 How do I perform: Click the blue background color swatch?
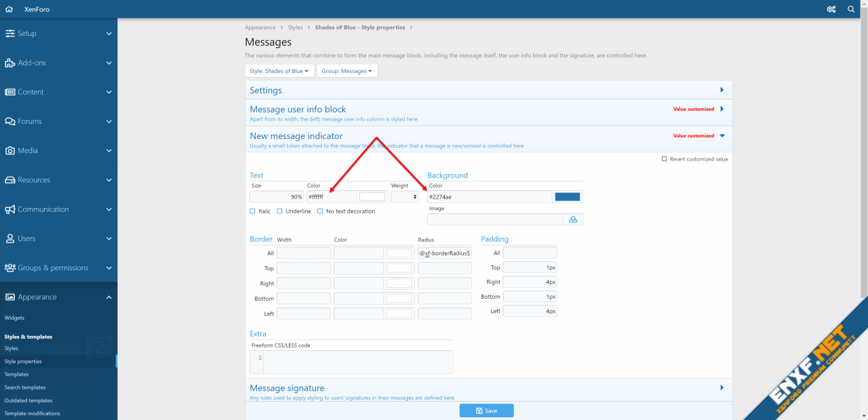pos(568,197)
